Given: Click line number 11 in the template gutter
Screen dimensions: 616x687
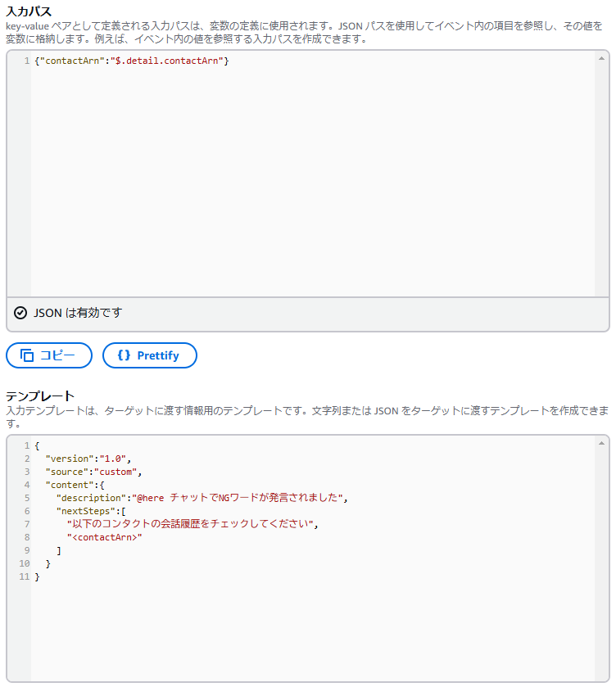Looking at the screenshot, I should tap(24, 576).
